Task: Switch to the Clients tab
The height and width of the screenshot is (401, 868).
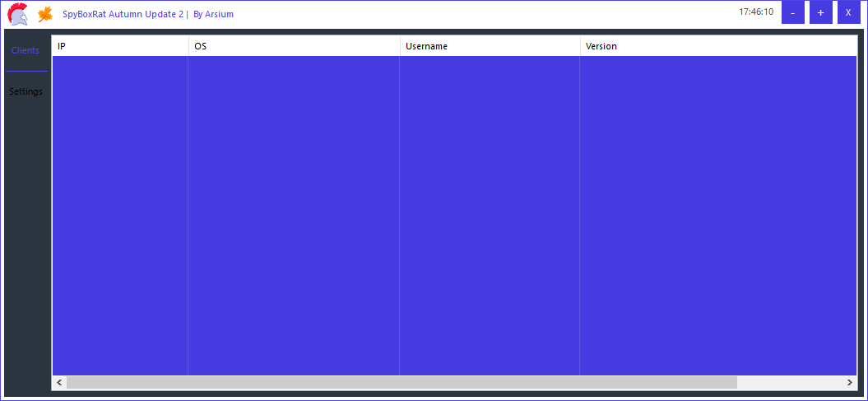Action: pos(26,50)
